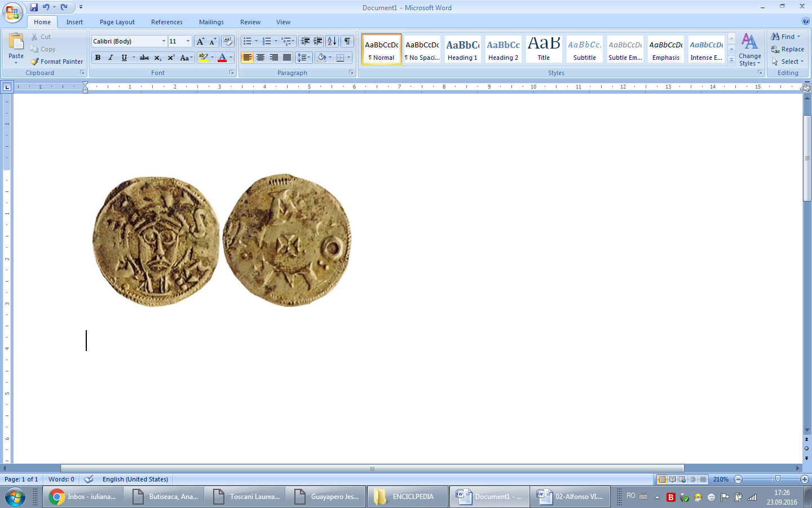Switch to the Page Layout tab
812x508 pixels.
[117, 22]
